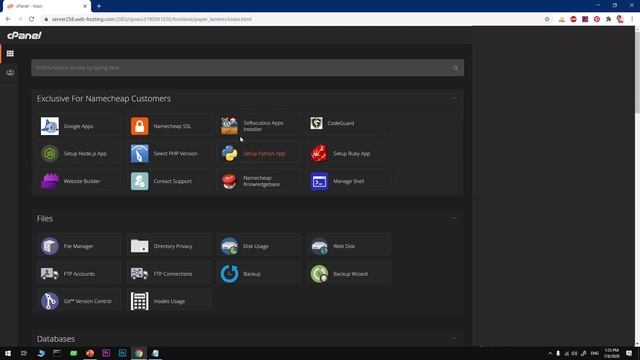The height and width of the screenshot is (360, 640).
Task: Open the Setup Ruby App icon
Action: click(319, 154)
